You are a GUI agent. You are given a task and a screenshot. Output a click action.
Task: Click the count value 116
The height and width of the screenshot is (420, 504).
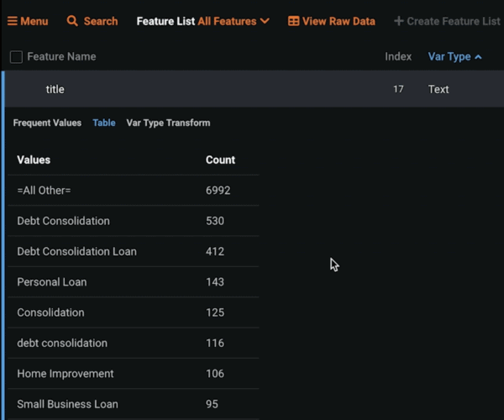click(x=215, y=343)
